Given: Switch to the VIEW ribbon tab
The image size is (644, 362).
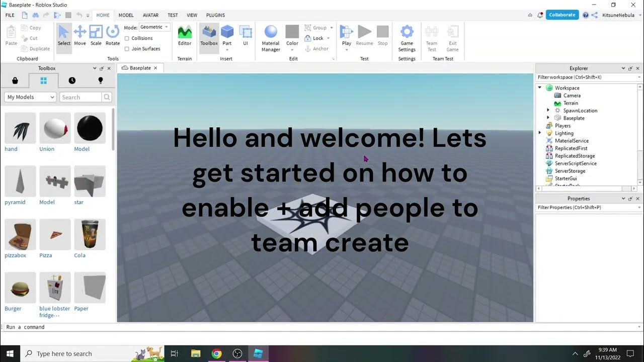Looking at the screenshot, I should coord(192,15).
